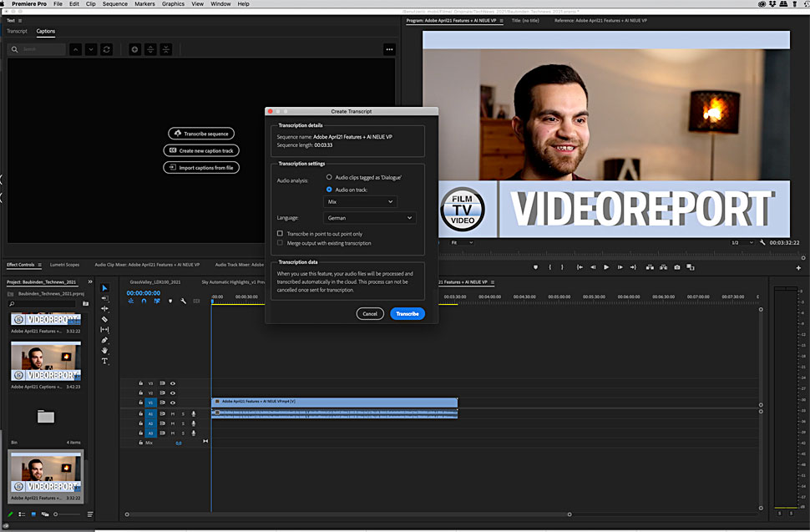Open Effect Controls panel menu
This screenshot has width=810, height=532.
(x=39, y=265)
